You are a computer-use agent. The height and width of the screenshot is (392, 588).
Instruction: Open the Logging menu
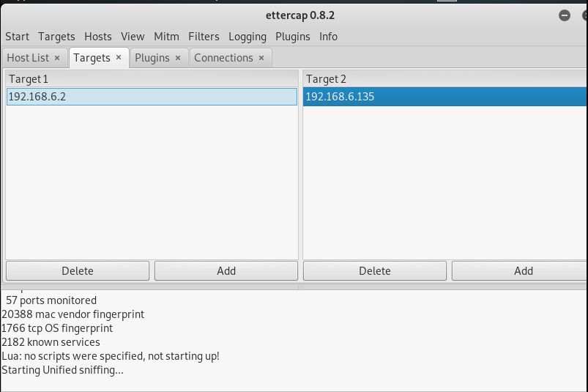pyautogui.click(x=248, y=37)
